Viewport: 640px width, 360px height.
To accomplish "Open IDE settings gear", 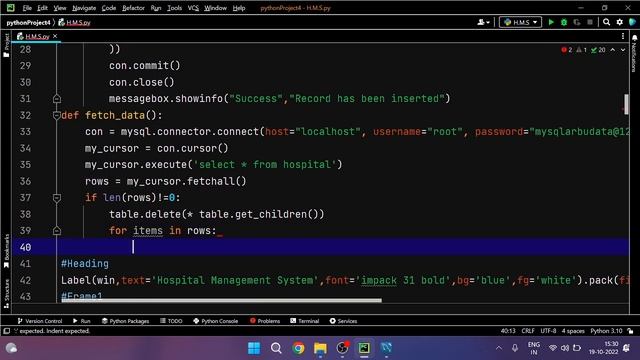I will click(620, 22).
